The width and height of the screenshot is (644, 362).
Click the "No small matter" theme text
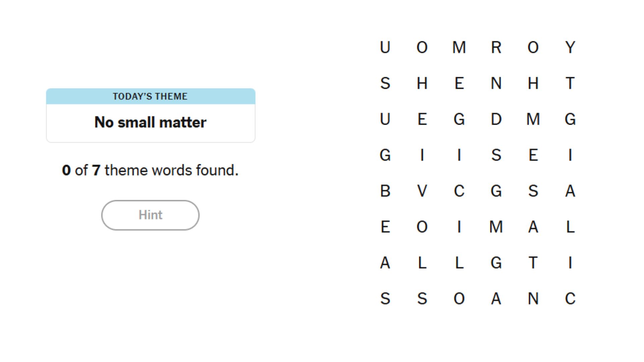pyautogui.click(x=150, y=122)
